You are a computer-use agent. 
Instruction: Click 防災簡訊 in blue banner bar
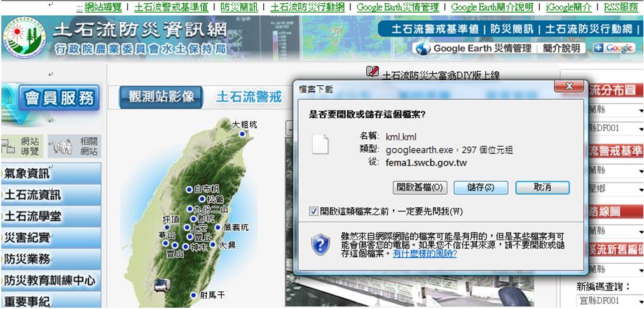click(512, 29)
